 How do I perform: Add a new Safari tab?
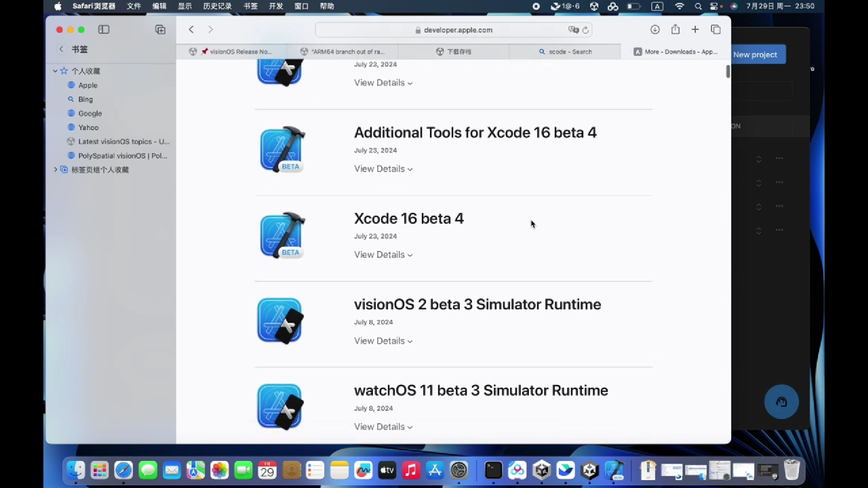point(695,30)
